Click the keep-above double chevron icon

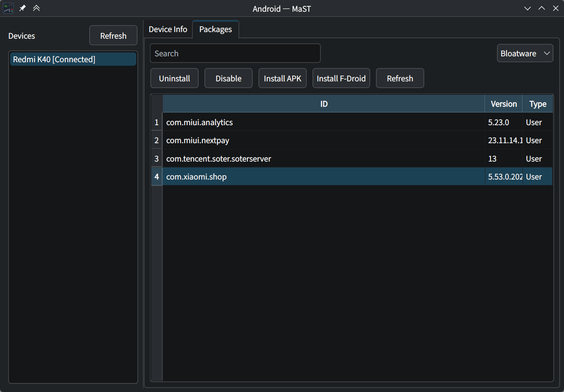click(36, 8)
